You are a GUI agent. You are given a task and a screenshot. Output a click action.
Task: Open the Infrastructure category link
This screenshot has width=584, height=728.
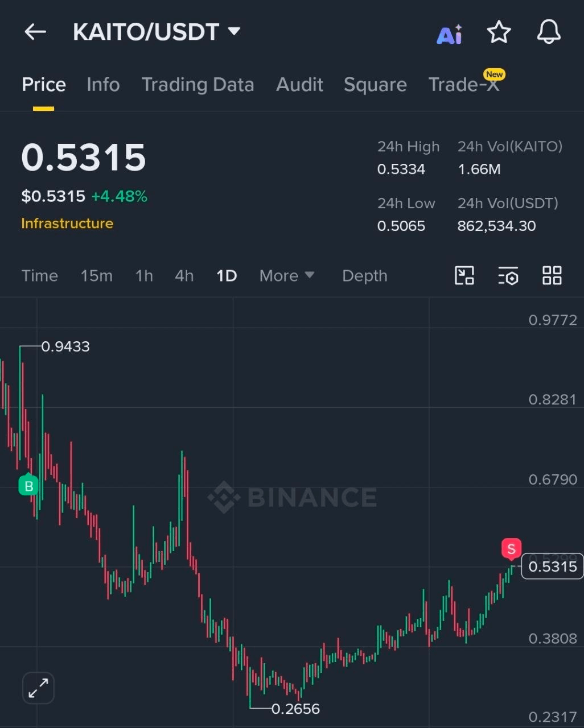(67, 224)
